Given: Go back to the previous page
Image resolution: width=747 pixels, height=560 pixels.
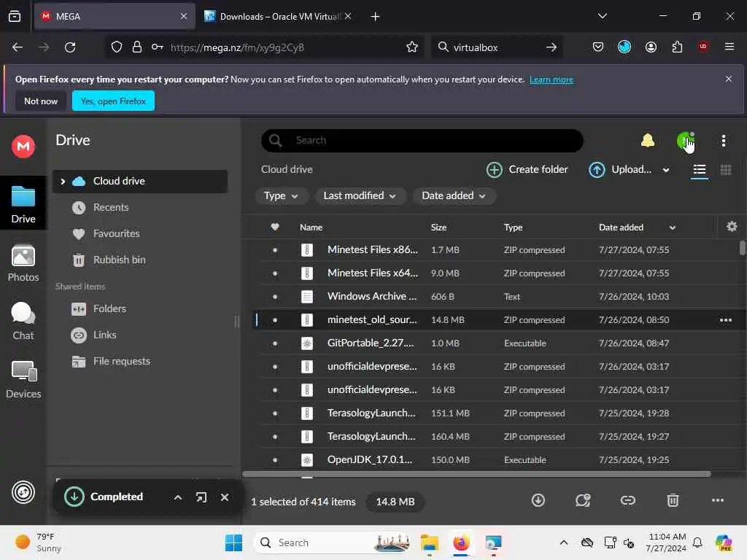Looking at the screenshot, I should pyautogui.click(x=18, y=47).
